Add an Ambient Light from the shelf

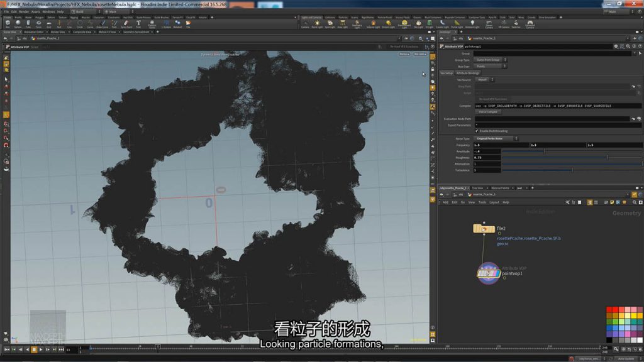click(x=472, y=25)
